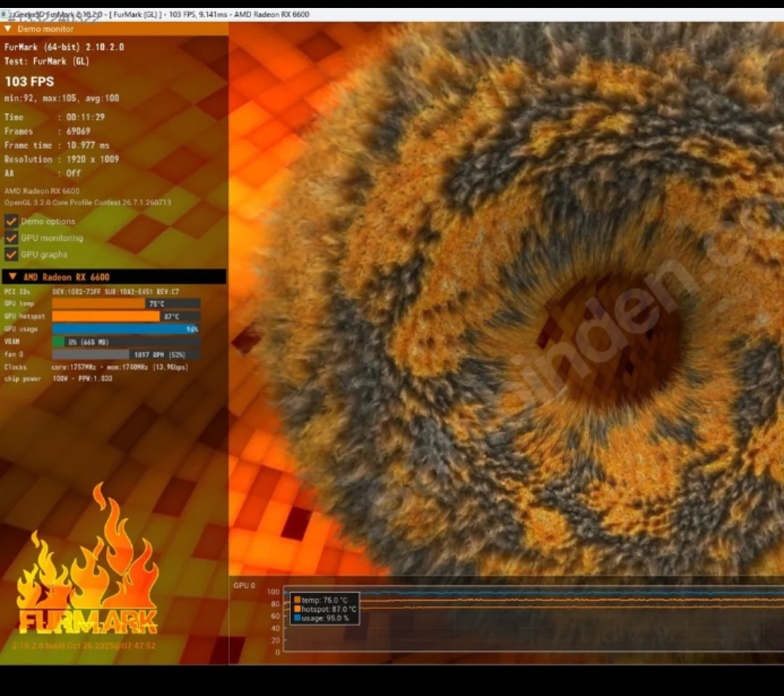
Task: Click the PCI IDs "DEV:1002-73FF" text
Action: coord(76,292)
